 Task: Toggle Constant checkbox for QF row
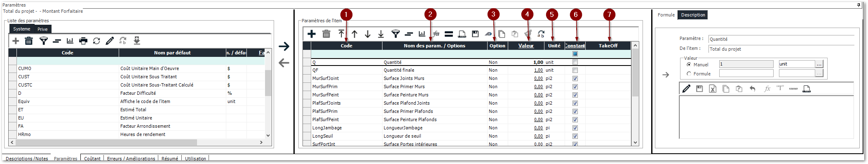(x=575, y=70)
